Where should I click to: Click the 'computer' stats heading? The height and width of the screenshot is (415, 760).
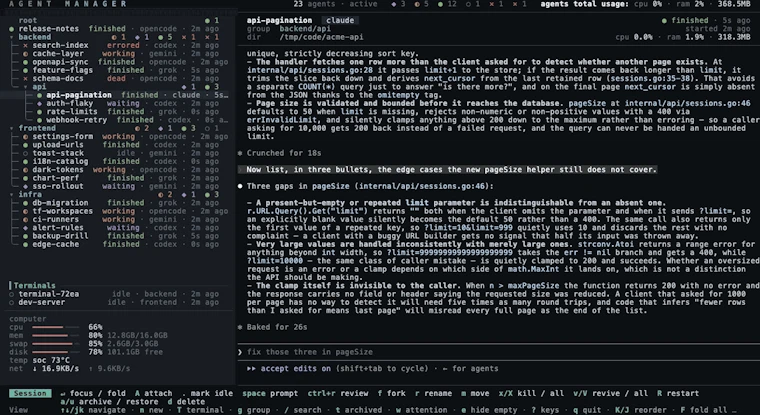pyautogui.click(x=28, y=319)
